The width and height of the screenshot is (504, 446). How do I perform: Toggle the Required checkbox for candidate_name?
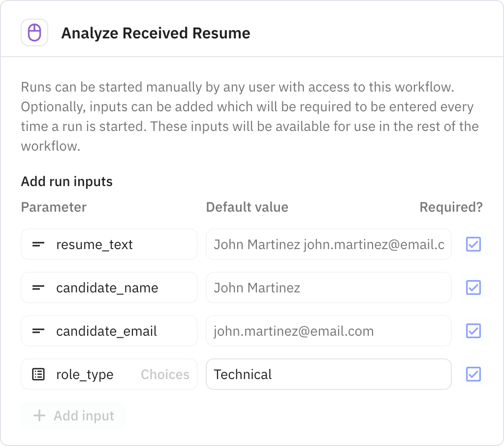pos(473,287)
